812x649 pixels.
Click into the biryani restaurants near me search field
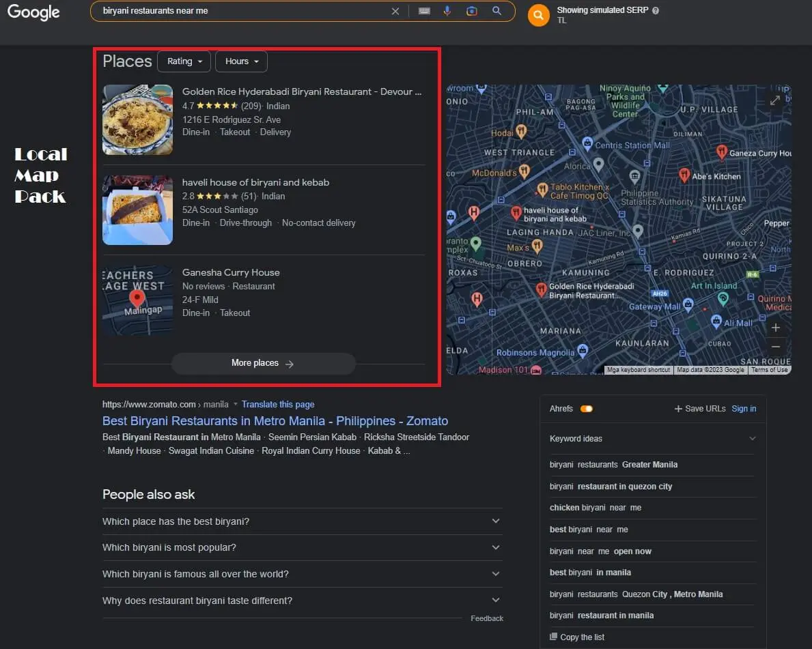[243, 11]
